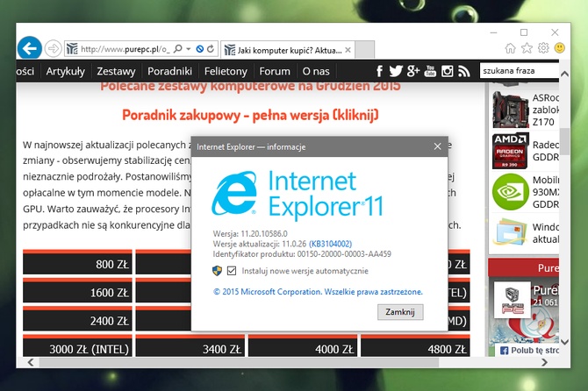Click the vertical scrollbar up arrow
Image resolution: width=588 pixels, height=391 pixels.
(564, 75)
